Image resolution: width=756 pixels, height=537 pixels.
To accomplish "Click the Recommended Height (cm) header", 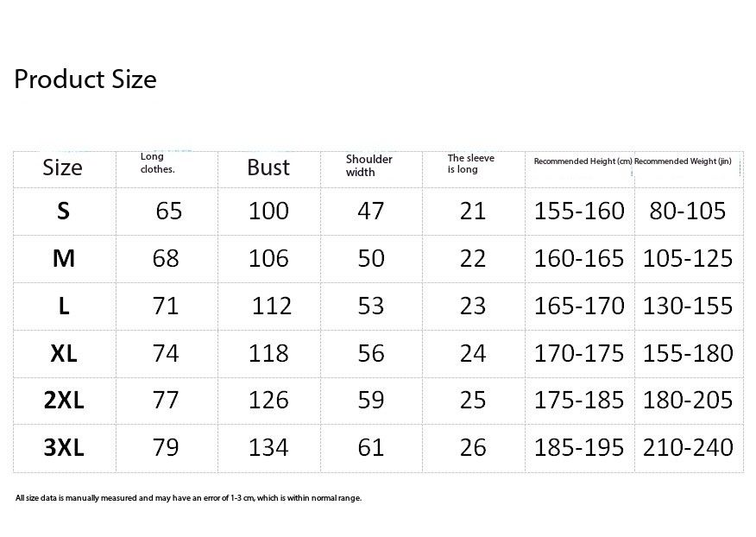I will pyautogui.click(x=583, y=161).
